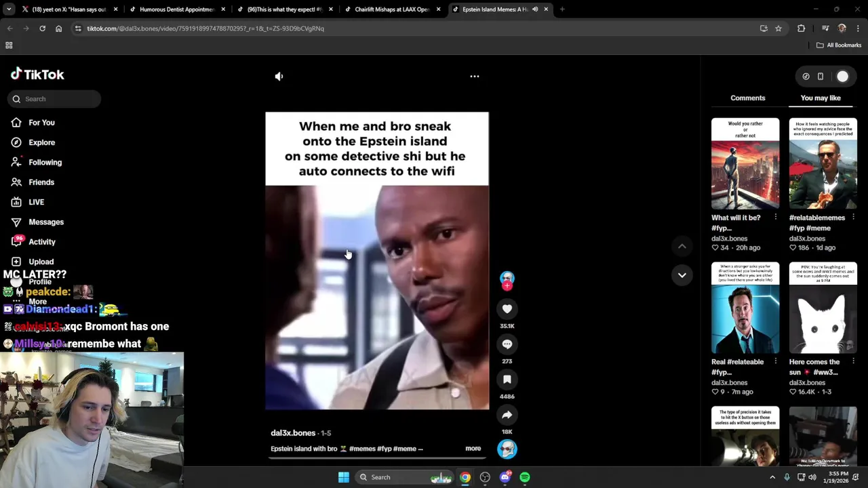This screenshot has height=488, width=868.
Task: Expand the Chrome tab search dropdown
Action: click(x=9, y=9)
